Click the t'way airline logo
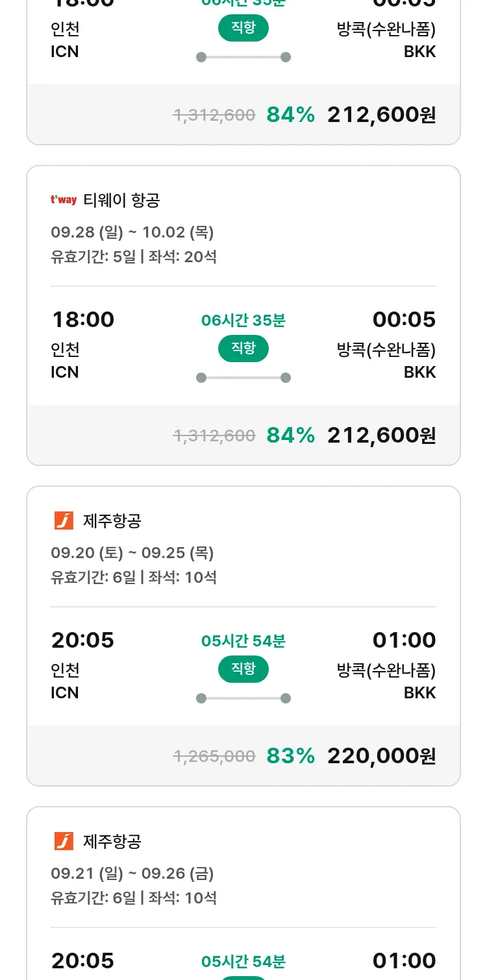This screenshot has height=980, width=487. tap(64, 200)
